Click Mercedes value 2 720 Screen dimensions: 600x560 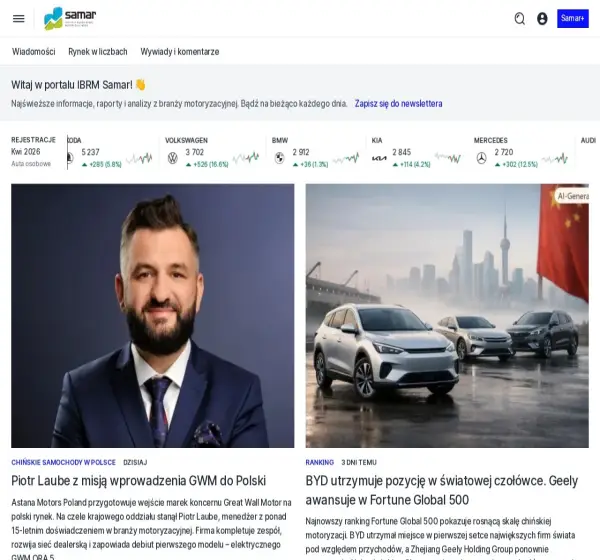pos(504,152)
